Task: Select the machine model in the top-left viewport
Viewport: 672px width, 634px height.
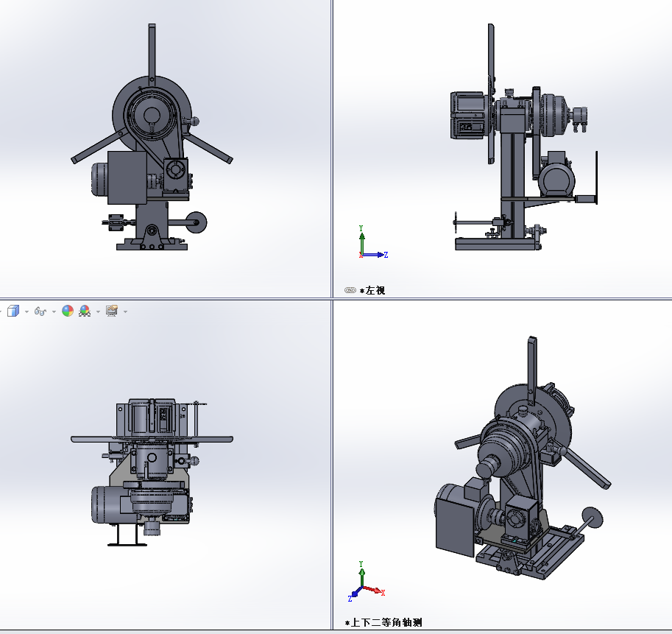Action: [152, 137]
